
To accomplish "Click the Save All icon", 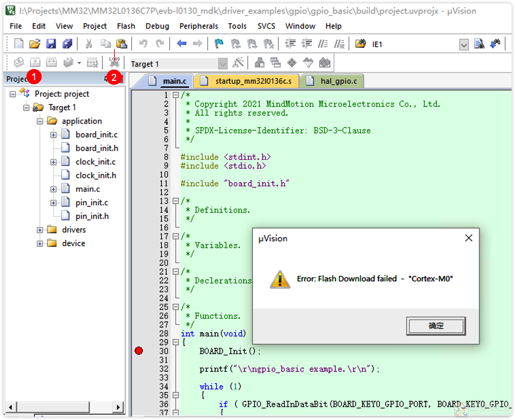I will pos(67,44).
